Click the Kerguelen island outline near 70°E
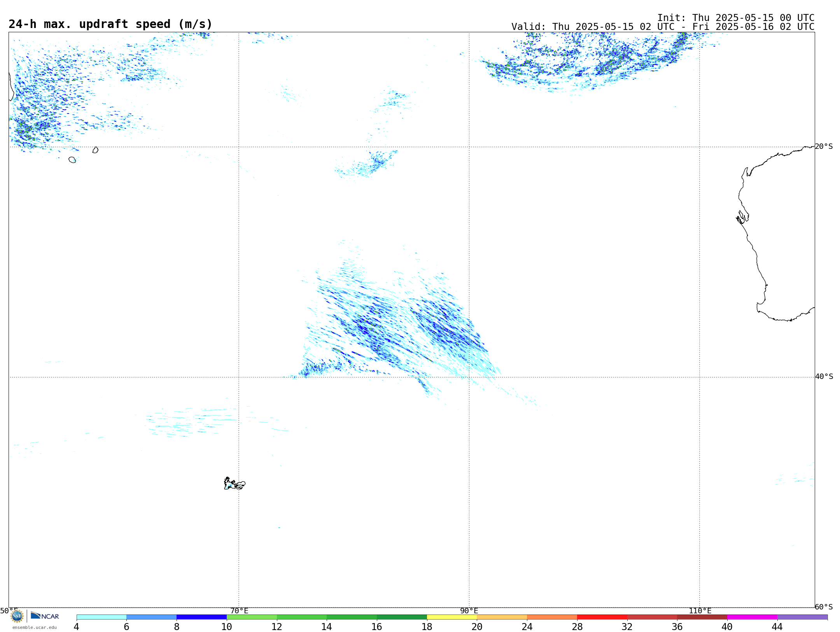Image resolution: width=840 pixels, height=632 pixels. click(234, 484)
